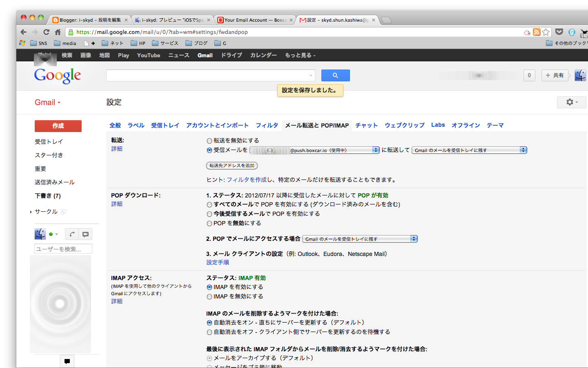This screenshot has width=588, height=368.
Task: Open the forwarding action dropdown after に転送して
Action: click(x=469, y=150)
